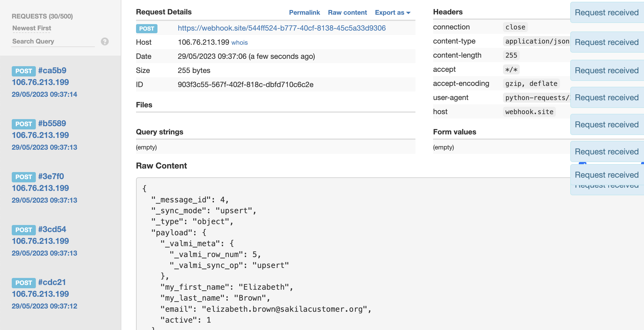Click the POST badge on request #3e7f0
Viewport: 644px width, 330px height.
(x=24, y=177)
